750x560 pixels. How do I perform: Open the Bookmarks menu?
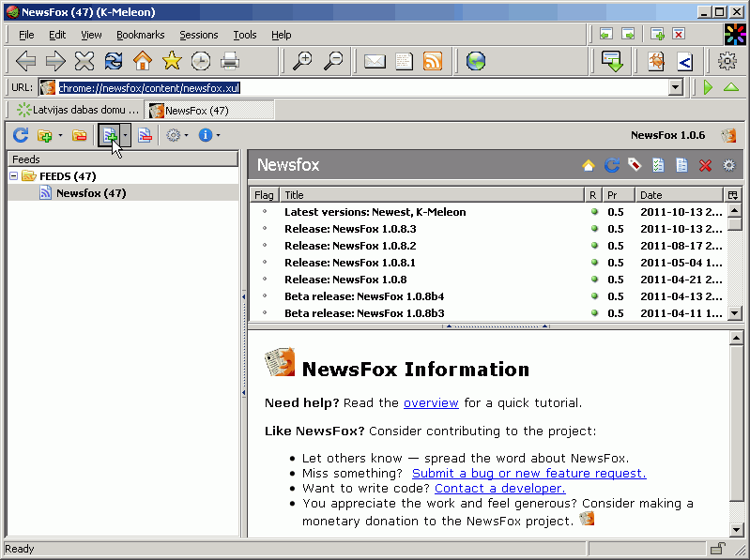[x=140, y=35]
